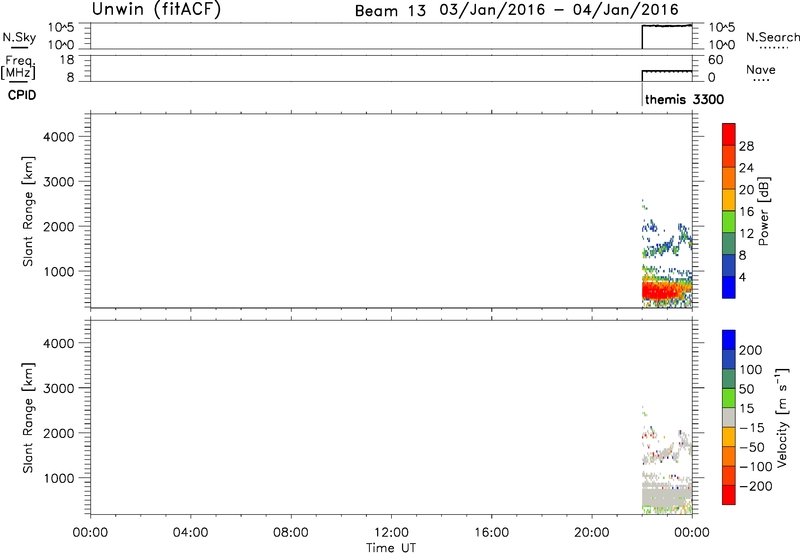Click the noise trace in N.Sky panel
This screenshot has width=800, height=554.
pos(667,26)
